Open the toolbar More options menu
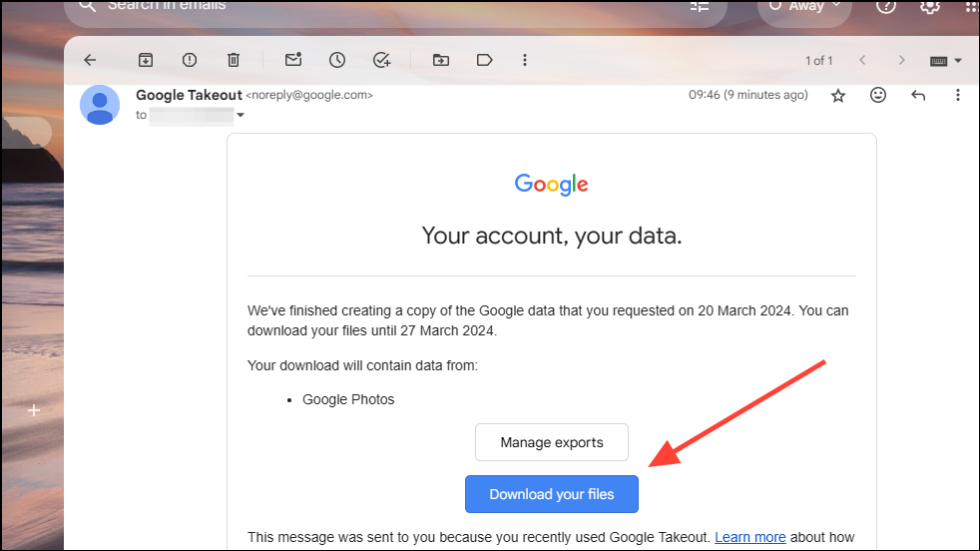This screenshot has height=551, width=980. 524,60
